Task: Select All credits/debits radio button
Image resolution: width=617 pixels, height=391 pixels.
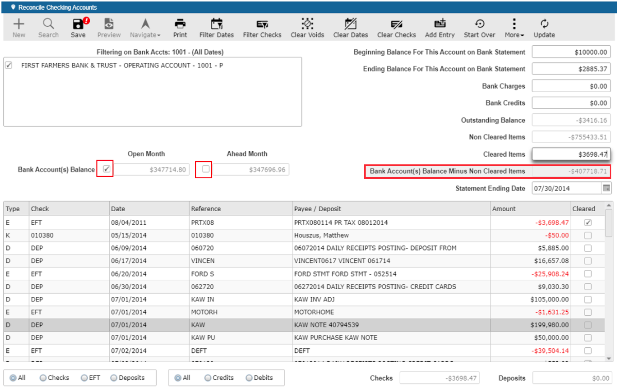Action: [178, 378]
